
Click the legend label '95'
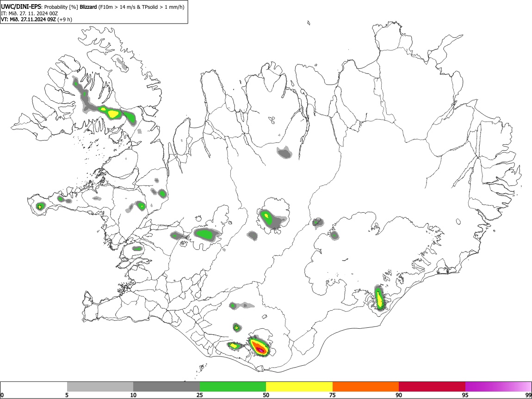tap(465, 395)
